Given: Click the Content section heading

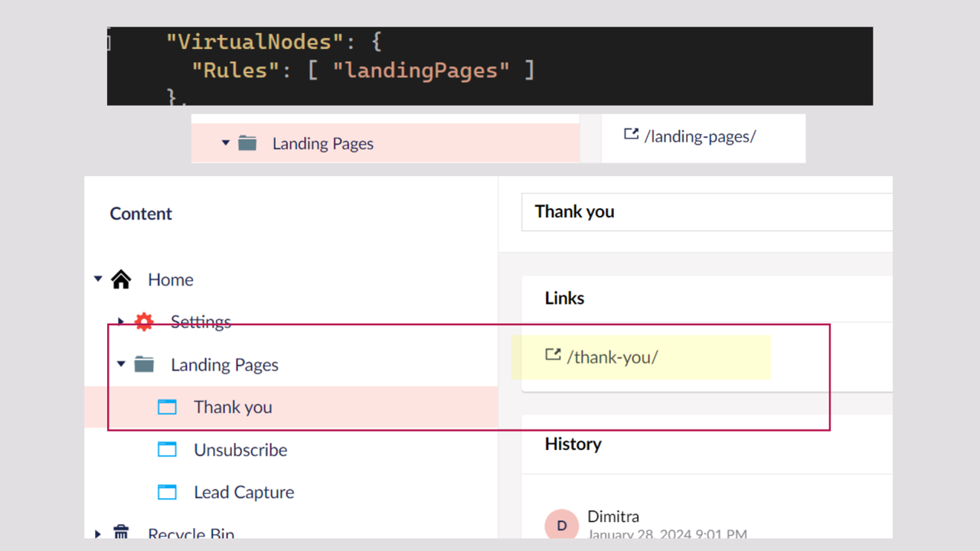Looking at the screenshot, I should coord(141,214).
